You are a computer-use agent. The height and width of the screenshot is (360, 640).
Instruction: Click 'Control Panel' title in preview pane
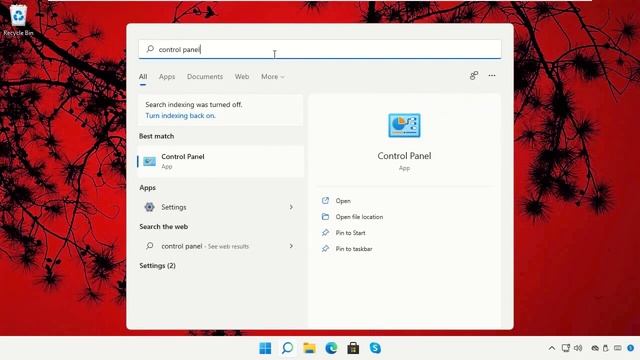(x=404, y=156)
